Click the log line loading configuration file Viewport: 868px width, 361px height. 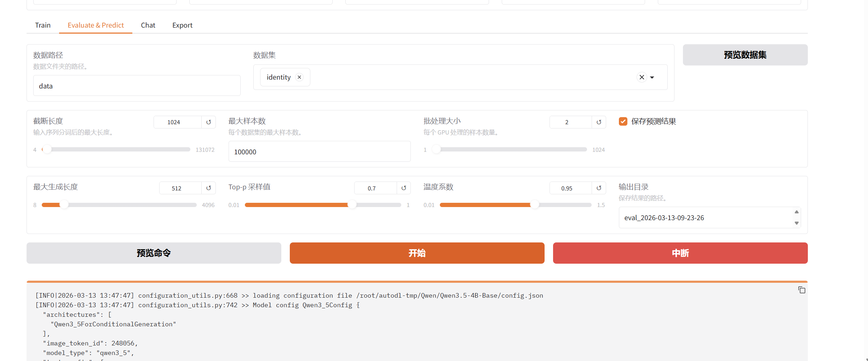pyautogui.click(x=289, y=296)
